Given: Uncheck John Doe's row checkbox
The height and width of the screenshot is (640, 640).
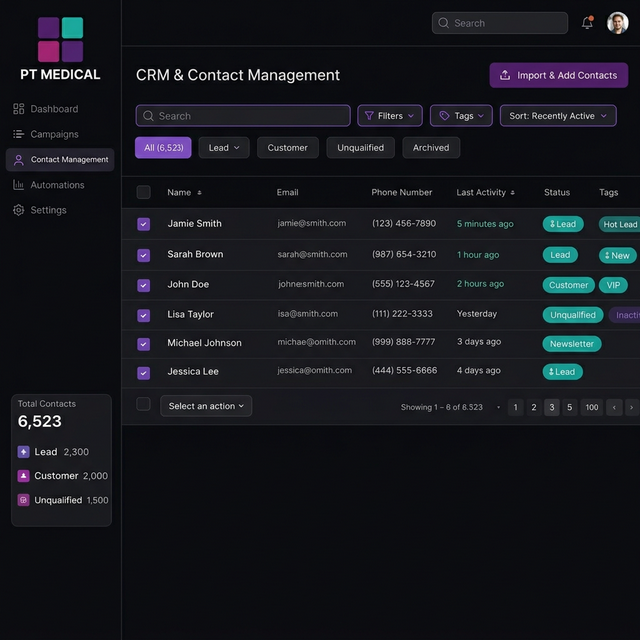Looking at the screenshot, I should (x=143, y=285).
